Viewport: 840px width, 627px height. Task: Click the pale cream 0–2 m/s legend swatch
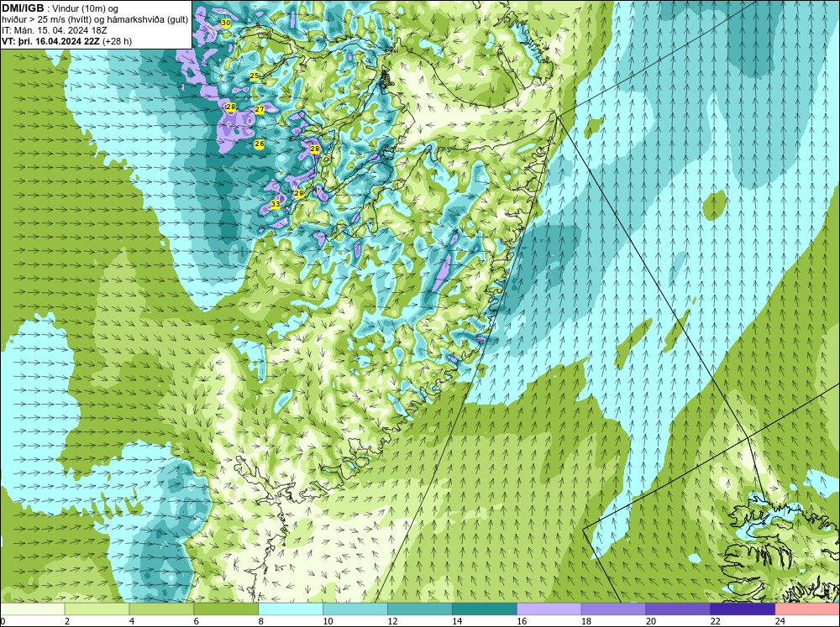[33, 609]
